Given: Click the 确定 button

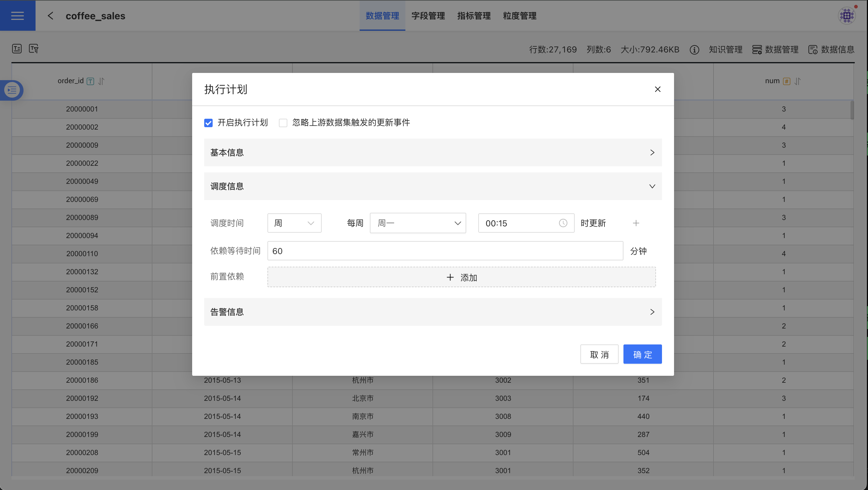Looking at the screenshot, I should 642,354.
